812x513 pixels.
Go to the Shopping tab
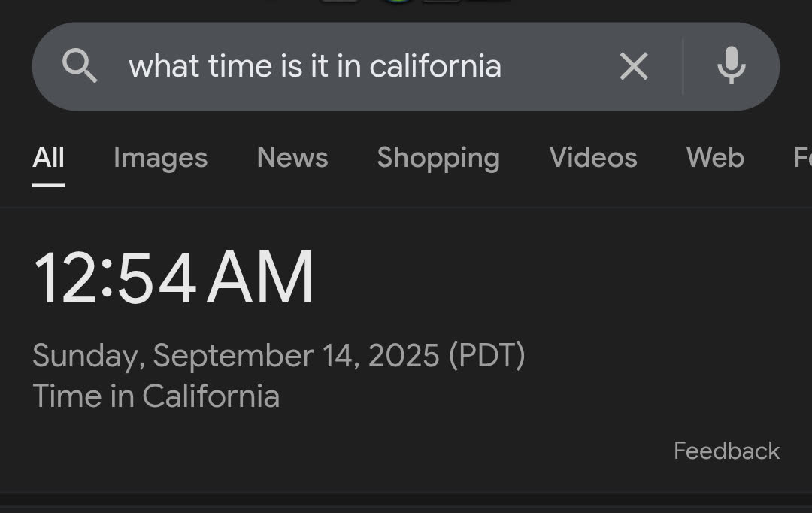click(x=438, y=158)
